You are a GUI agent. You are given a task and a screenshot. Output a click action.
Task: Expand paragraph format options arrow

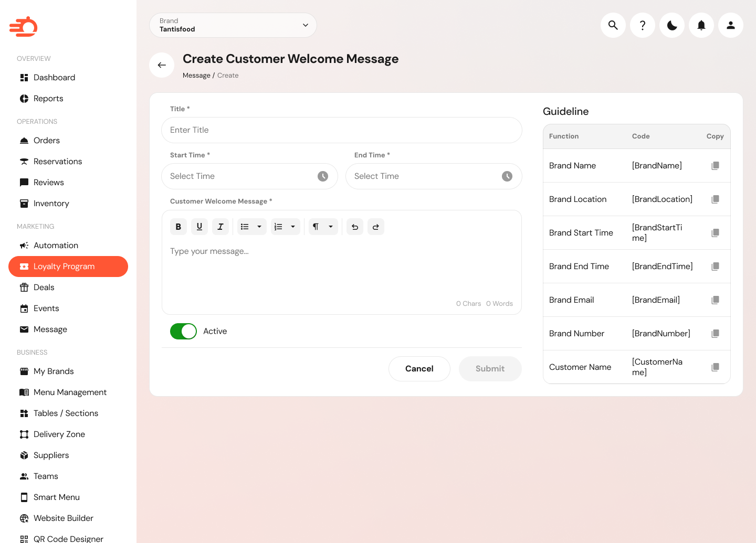pyautogui.click(x=331, y=227)
